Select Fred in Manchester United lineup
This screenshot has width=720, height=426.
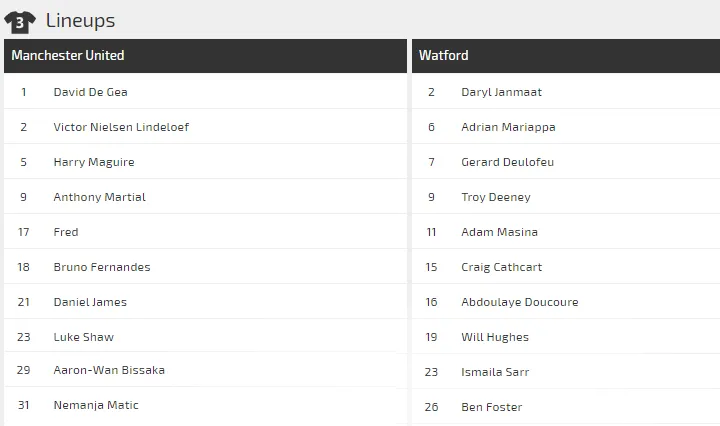tap(66, 232)
